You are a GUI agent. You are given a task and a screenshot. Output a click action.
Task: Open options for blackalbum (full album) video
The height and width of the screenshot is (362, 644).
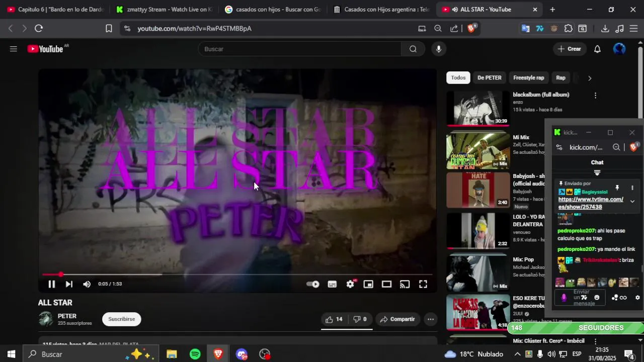pos(595,96)
